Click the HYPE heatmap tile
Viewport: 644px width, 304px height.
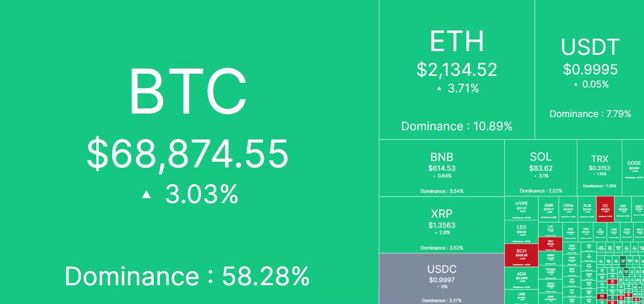tap(522, 209)
